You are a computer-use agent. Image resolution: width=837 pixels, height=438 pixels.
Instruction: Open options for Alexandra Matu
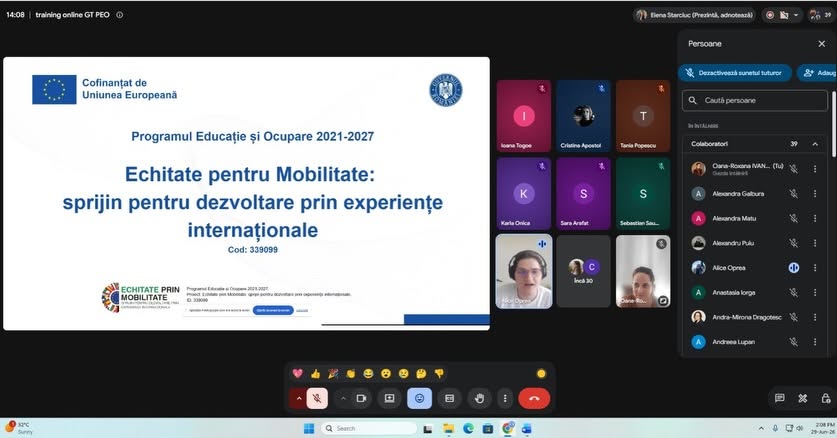[815, 218]
